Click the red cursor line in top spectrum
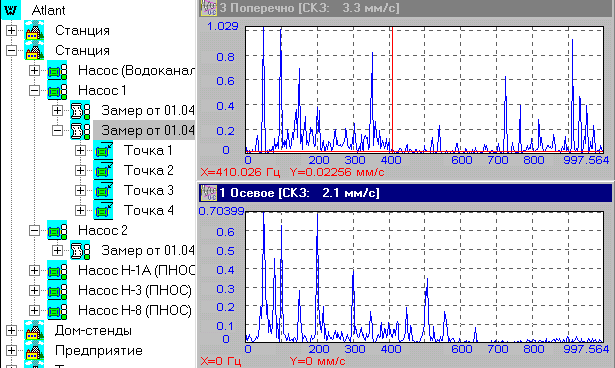The width and height of the screenshot is (615, 368). click(x=392, y=89)
